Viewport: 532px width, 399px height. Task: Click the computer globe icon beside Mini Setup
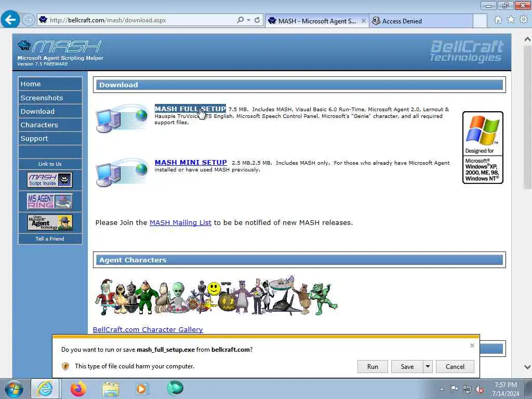pos(122,172)
